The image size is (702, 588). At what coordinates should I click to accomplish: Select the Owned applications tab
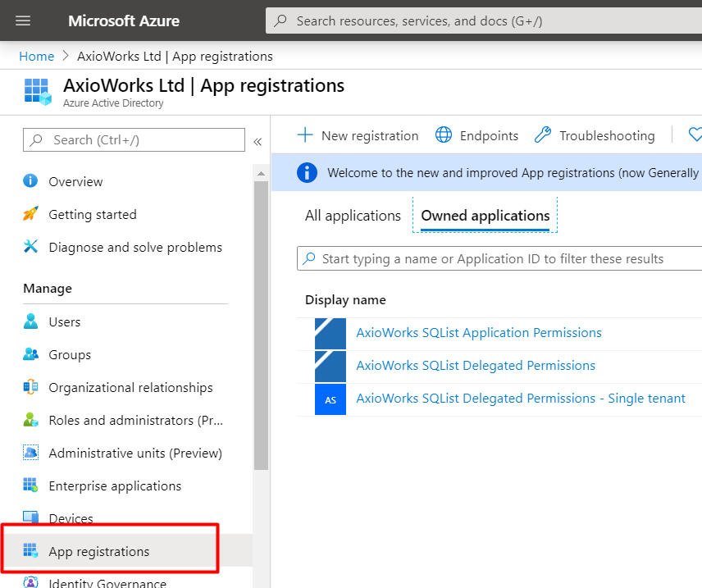click(x=485, y=216)
